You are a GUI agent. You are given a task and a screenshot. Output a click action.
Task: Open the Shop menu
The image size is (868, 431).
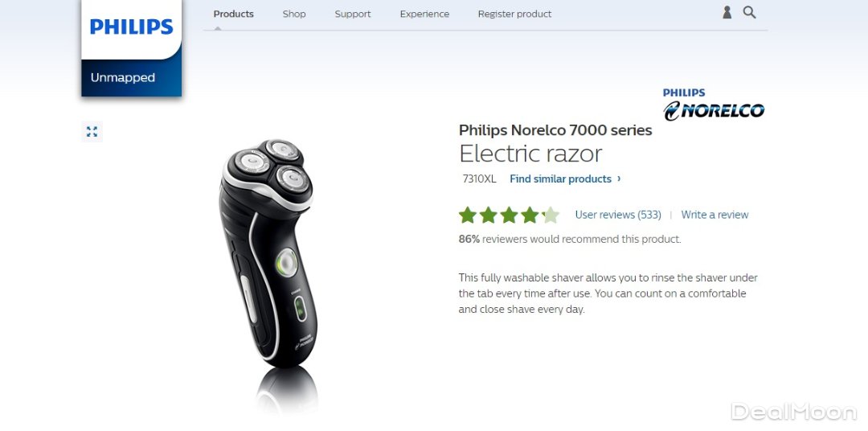(x=294, y=14)
